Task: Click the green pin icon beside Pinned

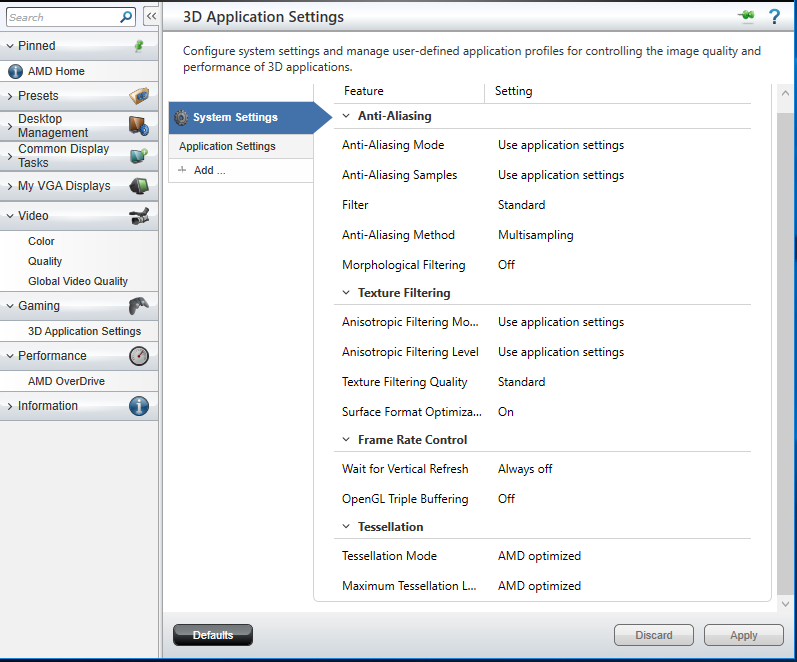Action: tap(139, 46)
